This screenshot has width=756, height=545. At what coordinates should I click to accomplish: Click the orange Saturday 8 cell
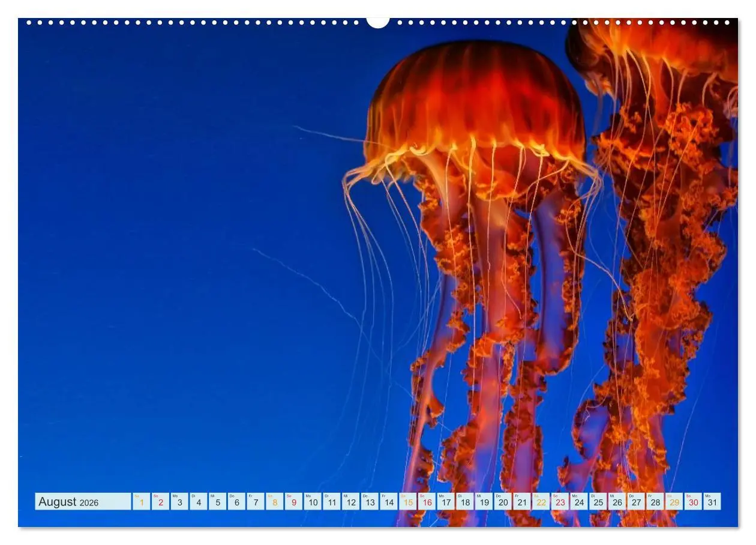point(275,502)
